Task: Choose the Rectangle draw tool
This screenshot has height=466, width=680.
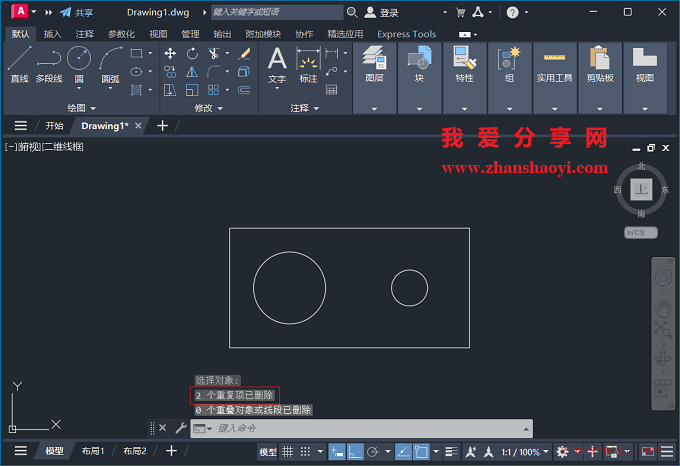Action: point(137,53)
